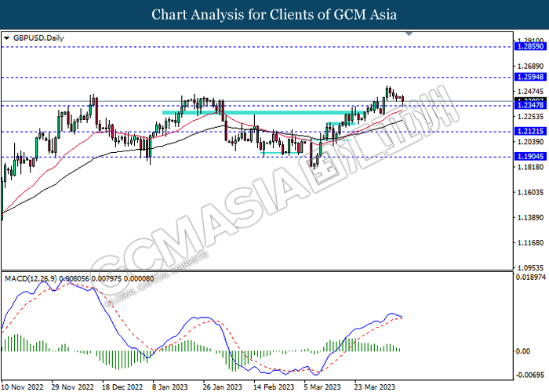
Task: Click the 1.18180 axis price value
Action: (x=530, y=167)
